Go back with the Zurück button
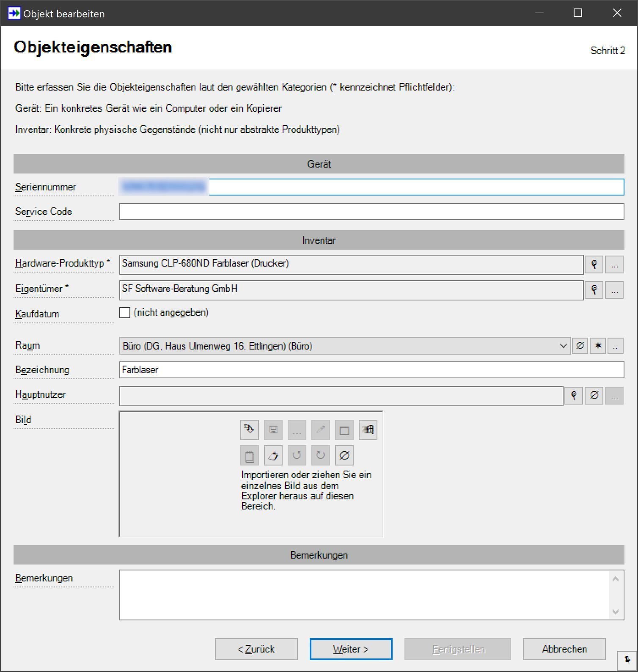Image resolution: width=638 pixels, height=672 pixels. (256, 649)
